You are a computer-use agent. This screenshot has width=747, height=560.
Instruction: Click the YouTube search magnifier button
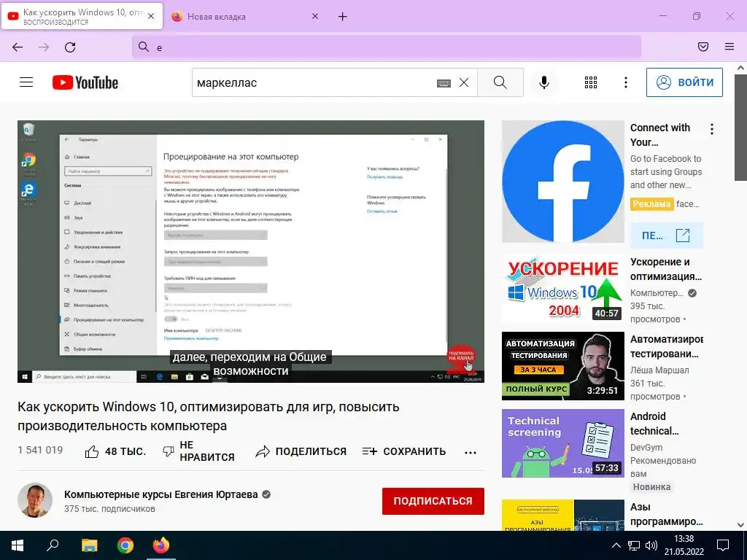[x=500, y=82]
